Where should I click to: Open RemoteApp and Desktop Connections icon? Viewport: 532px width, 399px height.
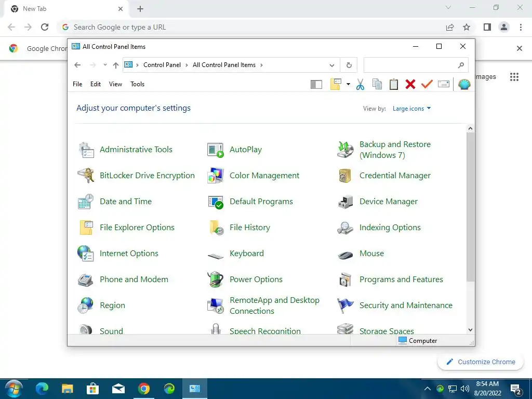[x=216, y=305]
